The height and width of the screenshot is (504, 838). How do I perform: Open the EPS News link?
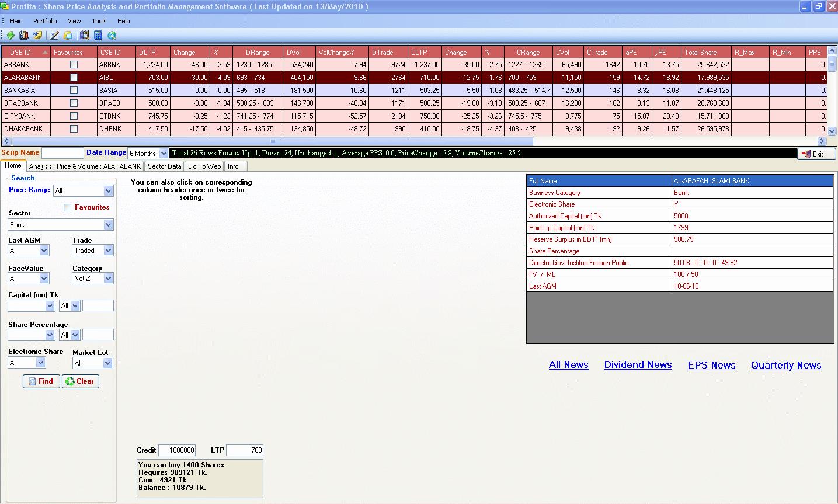click(711, 365)
